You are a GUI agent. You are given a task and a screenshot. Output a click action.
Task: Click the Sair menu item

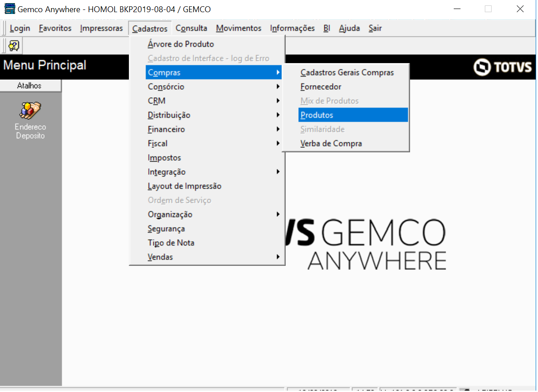tap(375, 28)
